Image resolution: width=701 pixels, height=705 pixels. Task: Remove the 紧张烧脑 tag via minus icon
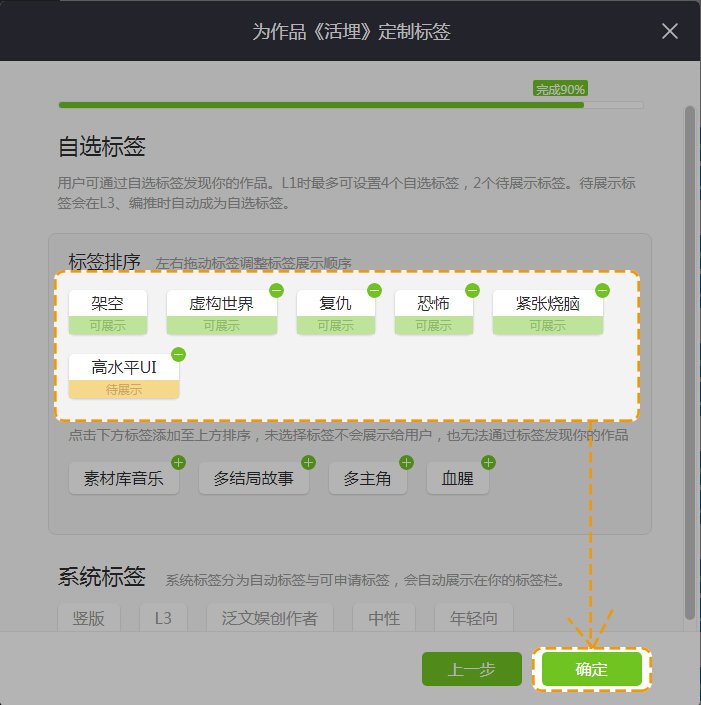point(602,291)
